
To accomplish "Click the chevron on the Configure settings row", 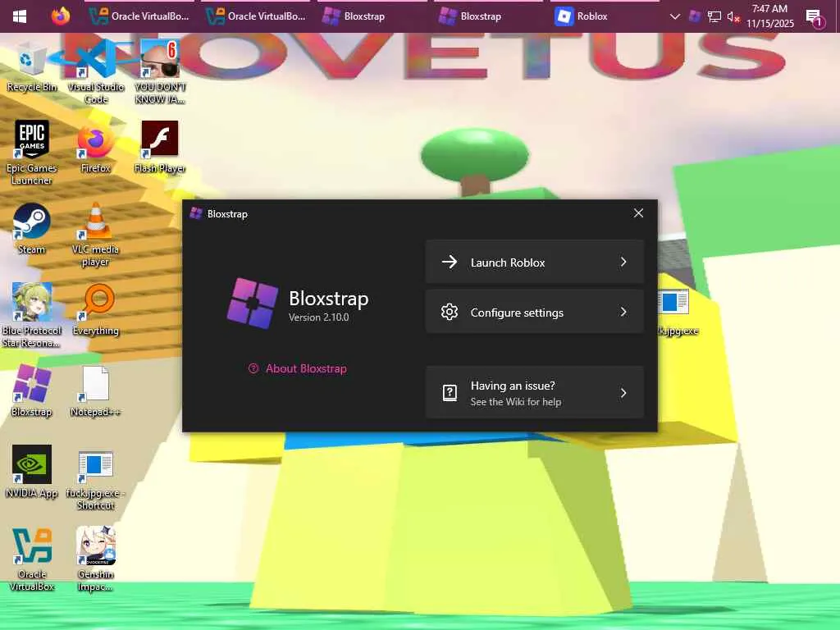I will (x=623, y=312).
